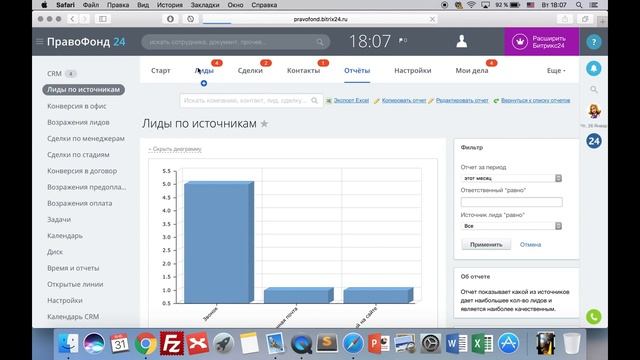
Task: Select 'Возражения лидов' in sidebar
Action: click(x=78, y=122)
